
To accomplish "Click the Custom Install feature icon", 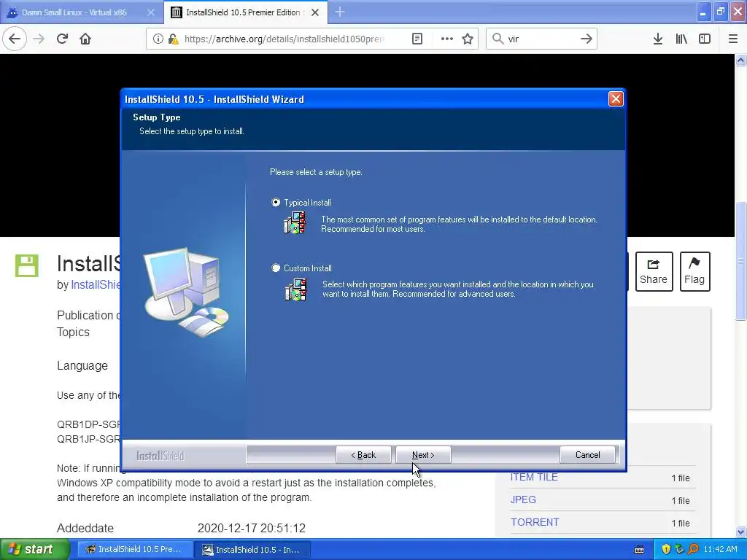I will [296, 289].
